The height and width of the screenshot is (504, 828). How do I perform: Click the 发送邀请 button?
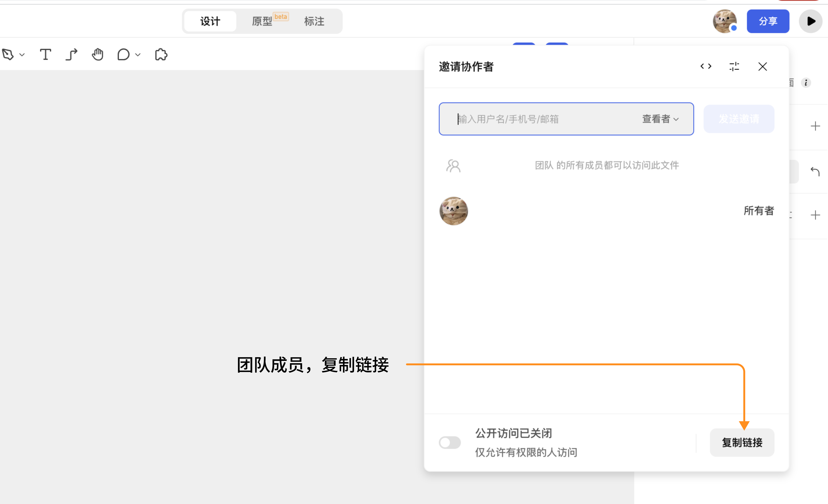point(739,119)
